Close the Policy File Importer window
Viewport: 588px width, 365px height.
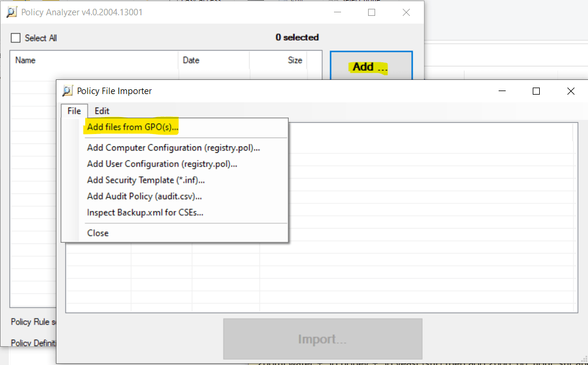coord(570,91)
